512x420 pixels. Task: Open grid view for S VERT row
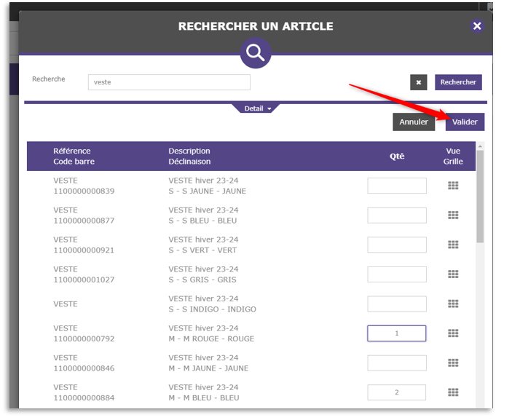(x=453, y=245)
